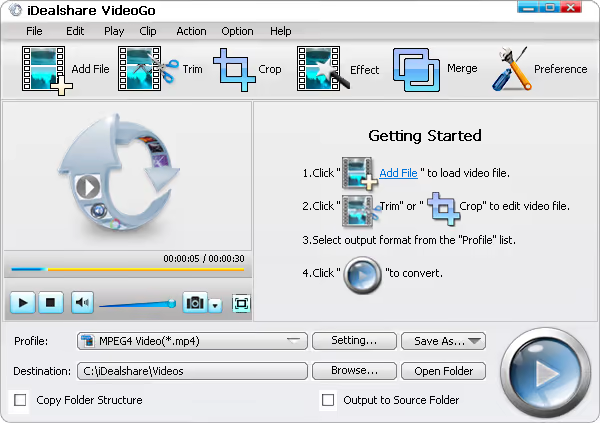Click the Merge toolbar icon
The image size is (600, 423).
tap(415, 69)
